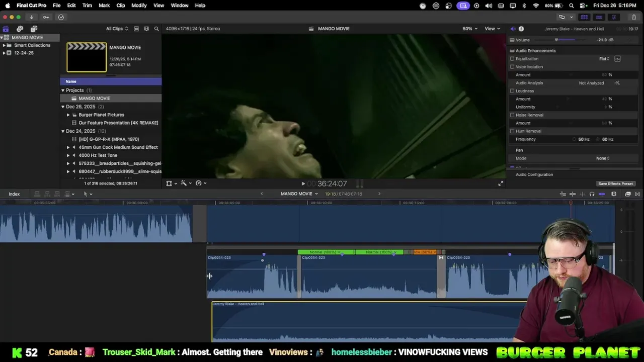Viewport: 644px width, 362px height.
Task: Enable the Equalization checkbox
Action: [512, 59]
